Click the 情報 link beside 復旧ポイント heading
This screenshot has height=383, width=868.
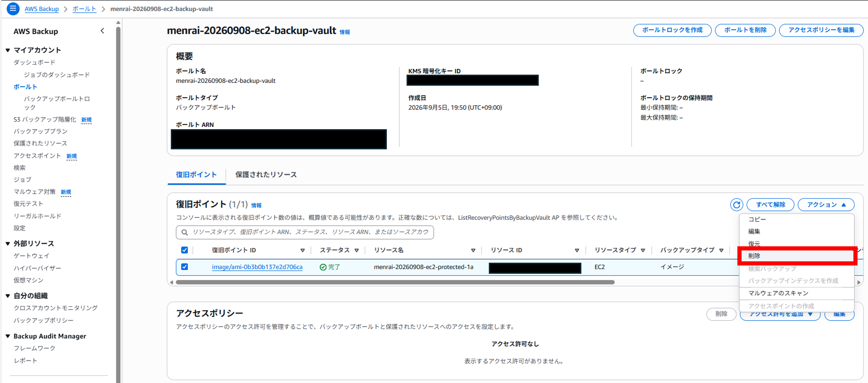pyautogui.click(x=256, y=205)
